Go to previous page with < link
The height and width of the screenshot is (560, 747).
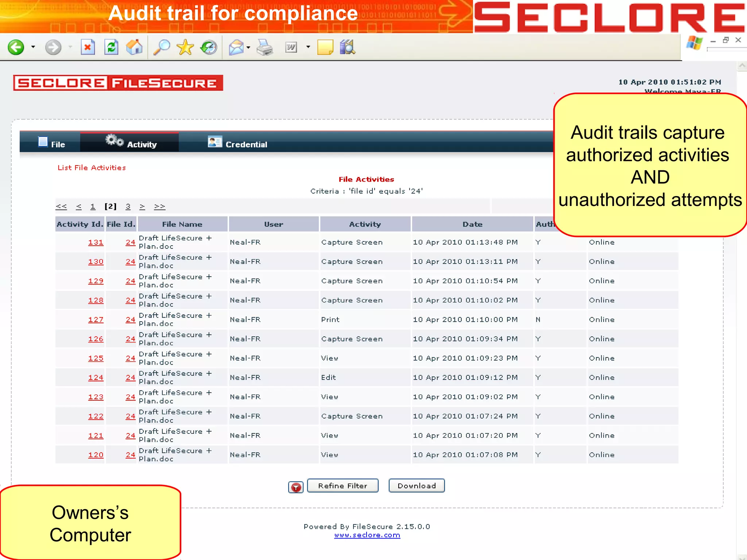[x=79, y=206]
